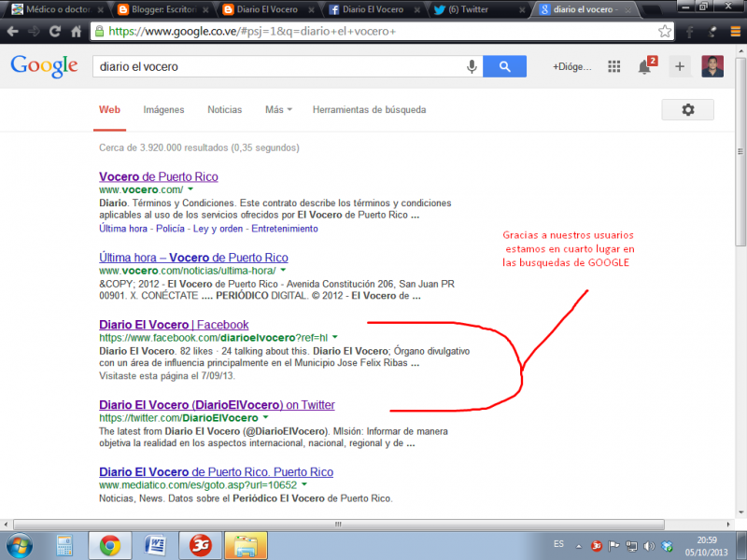The width and height of the screenshot is (747, 560).
Task: Open the Windows Start button
Action: point(20,546)
